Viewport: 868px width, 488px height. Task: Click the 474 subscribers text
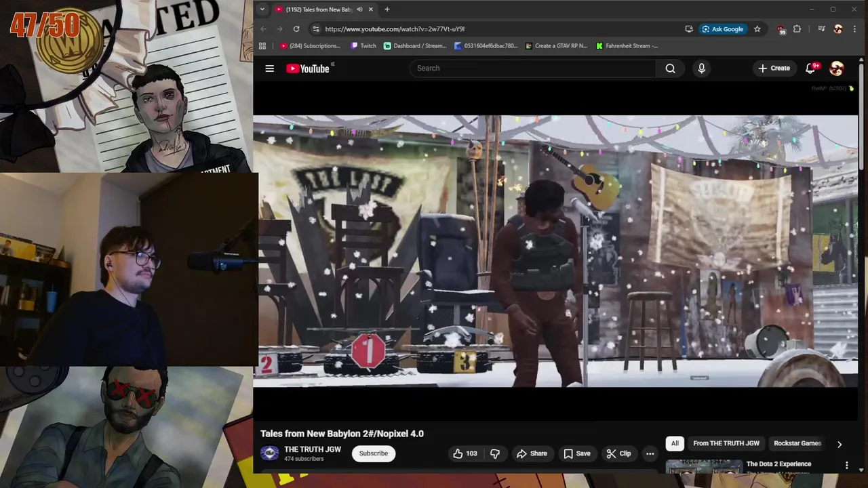tap(304, 459)
